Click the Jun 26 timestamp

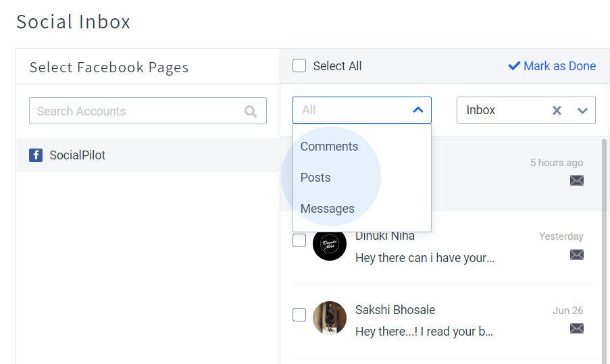click(567, 311)
